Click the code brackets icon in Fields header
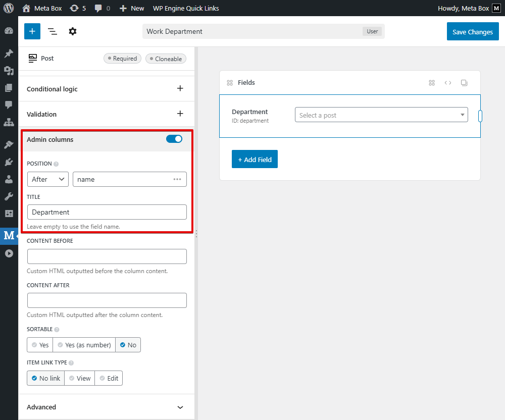 [x=448, y=83]
